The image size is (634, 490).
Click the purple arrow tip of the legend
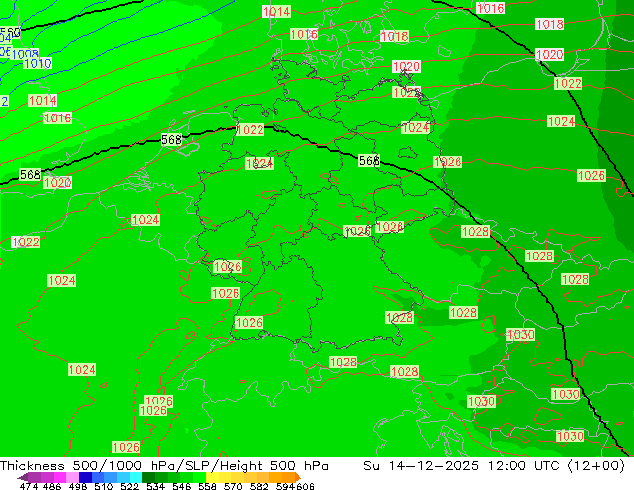[23, 477]
